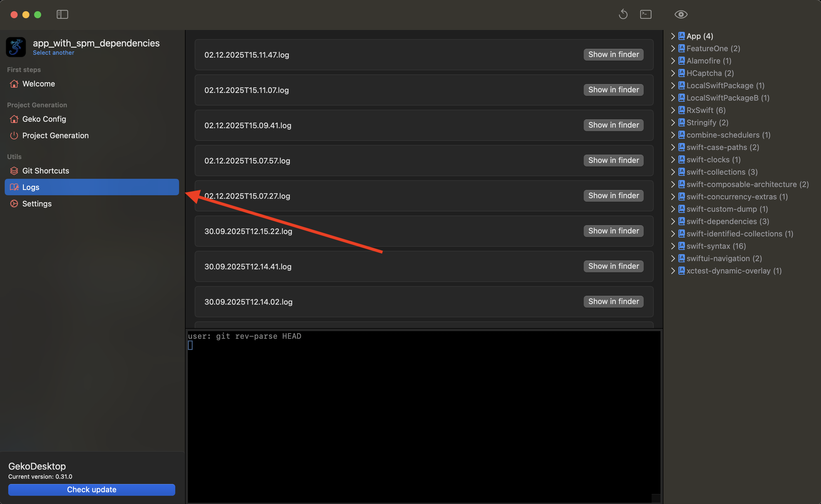Image resolution: width=821 pixels, height=504 pixels.
Task: Expand the swift-syntax (16) chevron
Action: (x=673, y=246)
